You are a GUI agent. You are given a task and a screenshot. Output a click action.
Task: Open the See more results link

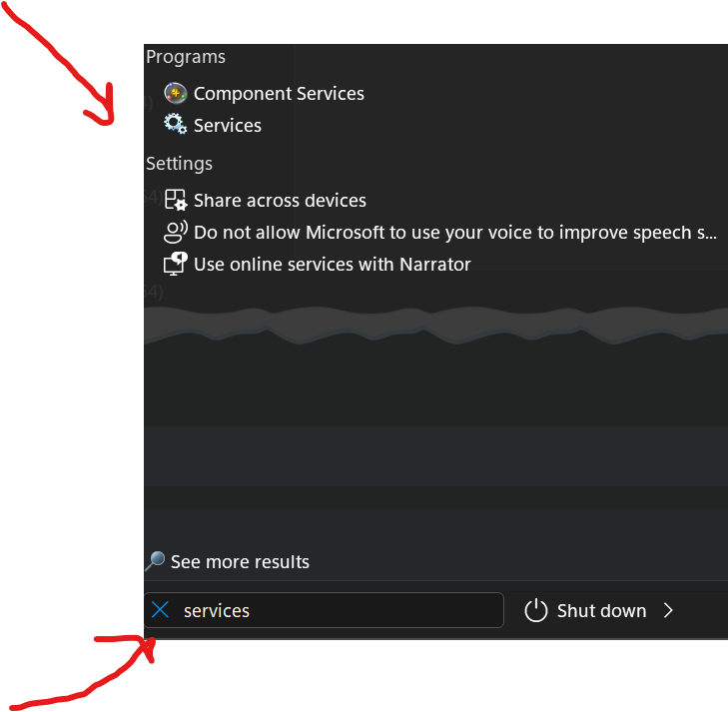[240, 562]
